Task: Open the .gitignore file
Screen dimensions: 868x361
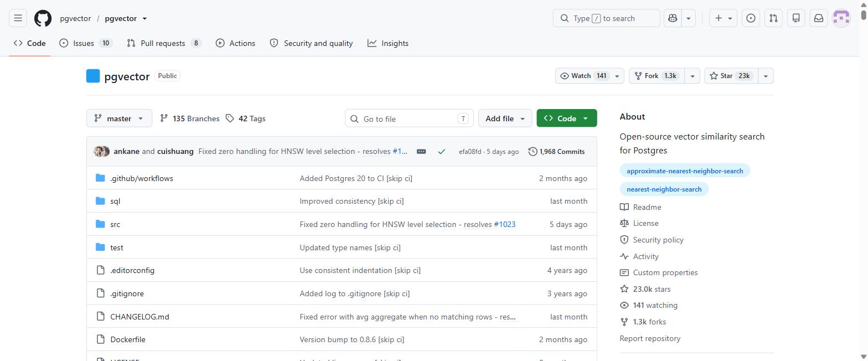Action: [127, 293]
